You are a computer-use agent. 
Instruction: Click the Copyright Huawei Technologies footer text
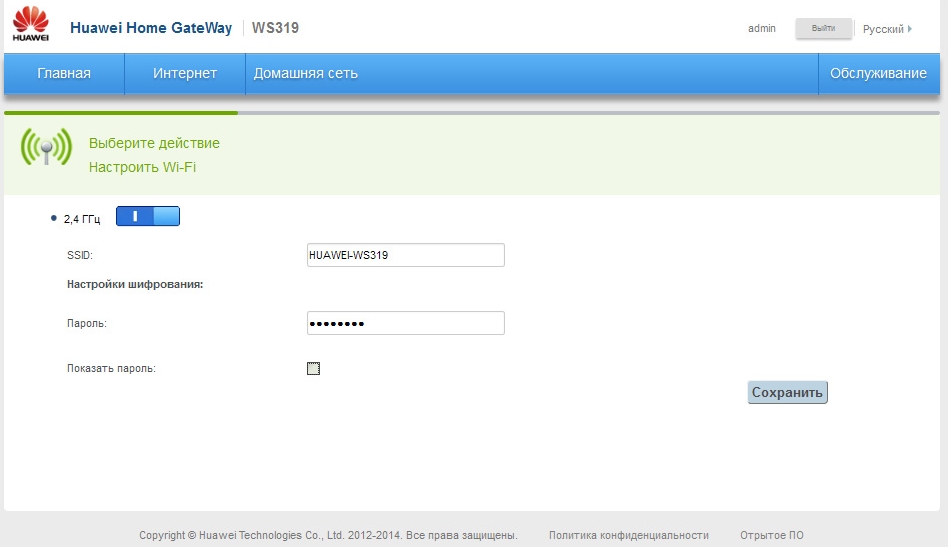coord(328,536)
